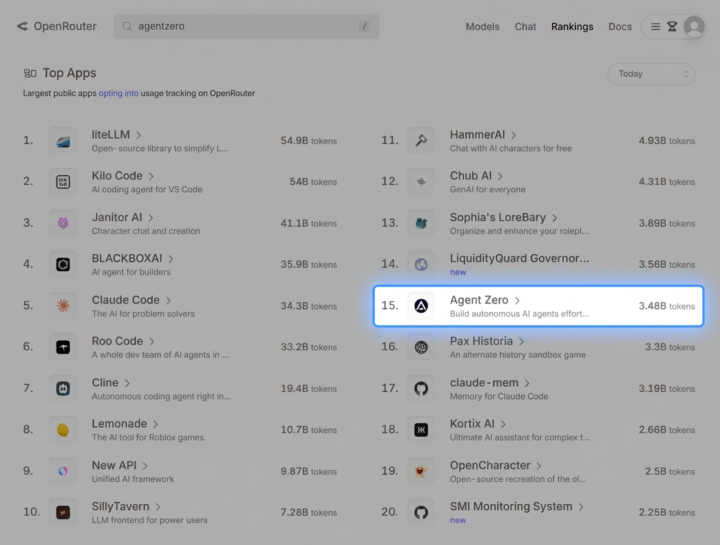Click the Agent Zero app icon

421,306
